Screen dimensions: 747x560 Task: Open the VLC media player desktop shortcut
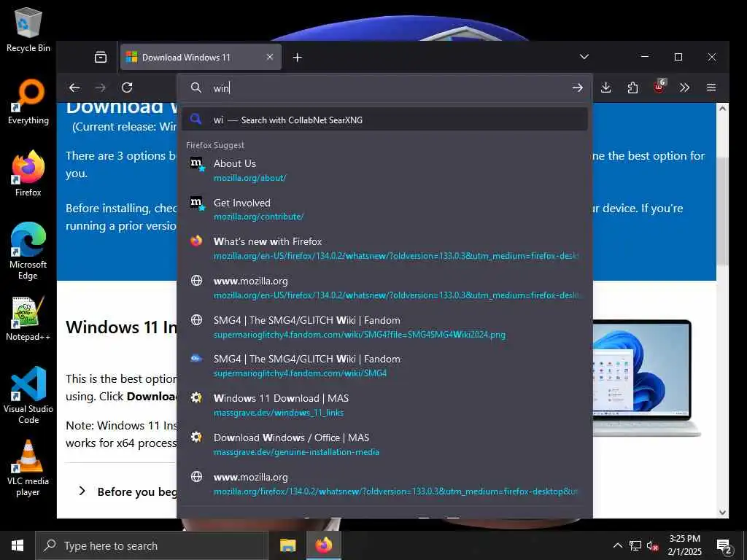[28, 468]
